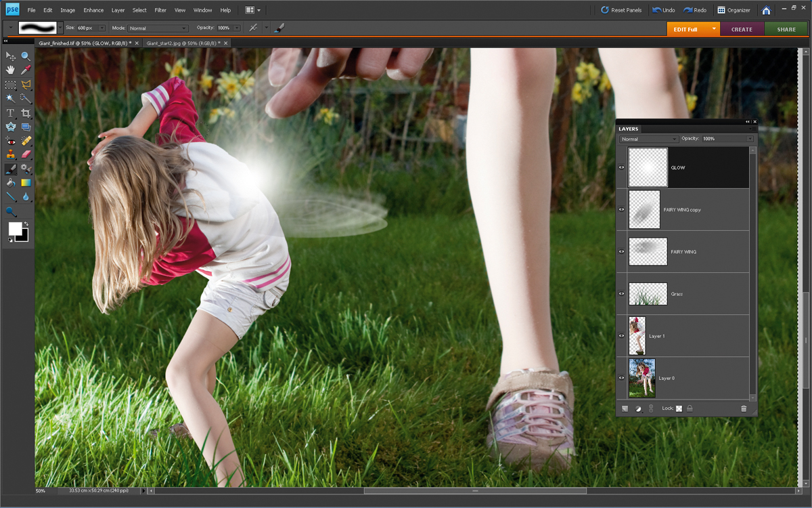
Task: Select the Type tool
Action: pos(10,113)
